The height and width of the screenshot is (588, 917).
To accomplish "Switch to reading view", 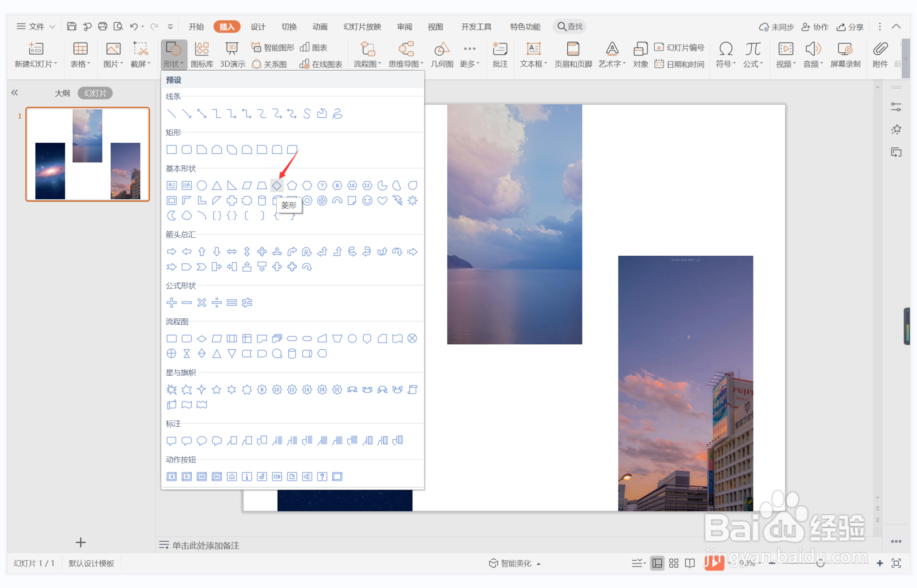I will 690,563.
